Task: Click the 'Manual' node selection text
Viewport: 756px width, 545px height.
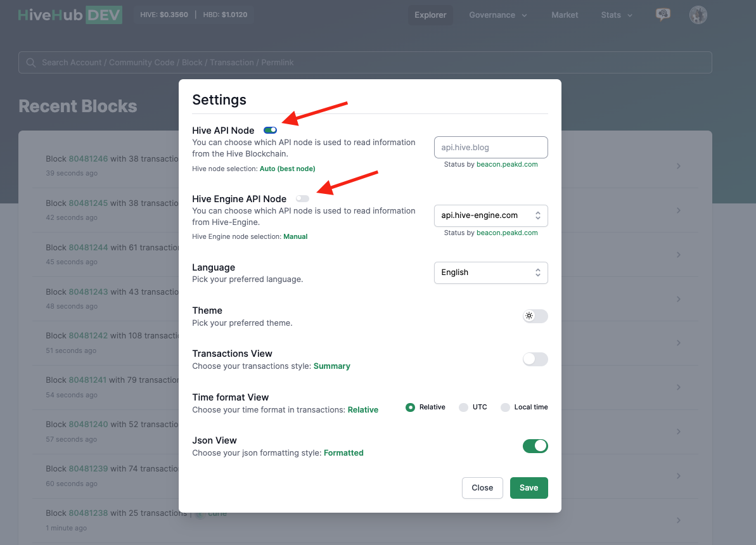Action: point(295,237)
